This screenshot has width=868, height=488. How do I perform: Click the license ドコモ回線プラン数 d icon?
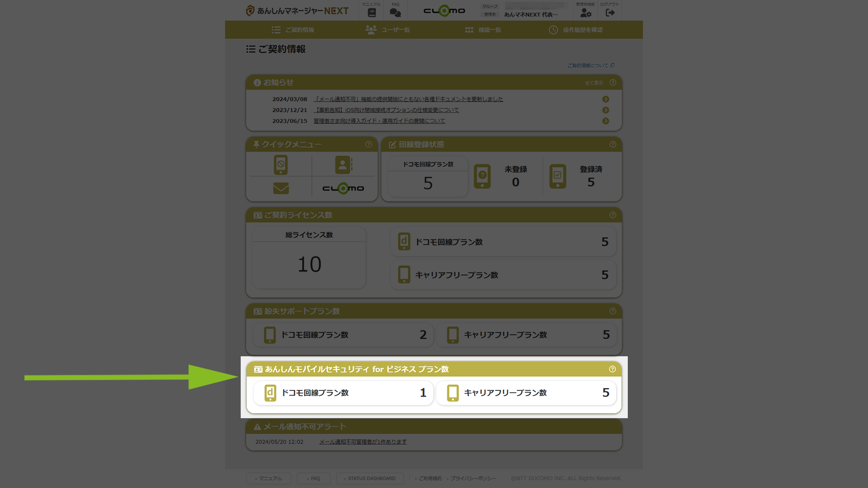(x=404, y=242)
